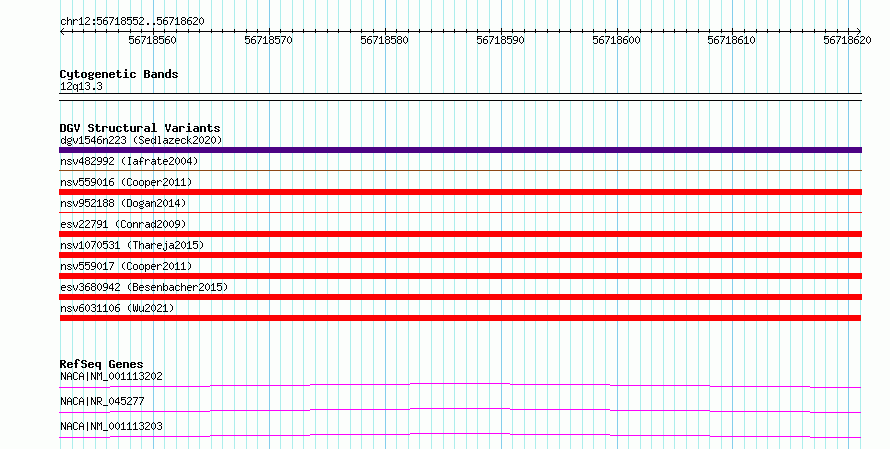890x449 pixels.
Task: Click the thin brown bar under nsv482992
Action: 460,171
